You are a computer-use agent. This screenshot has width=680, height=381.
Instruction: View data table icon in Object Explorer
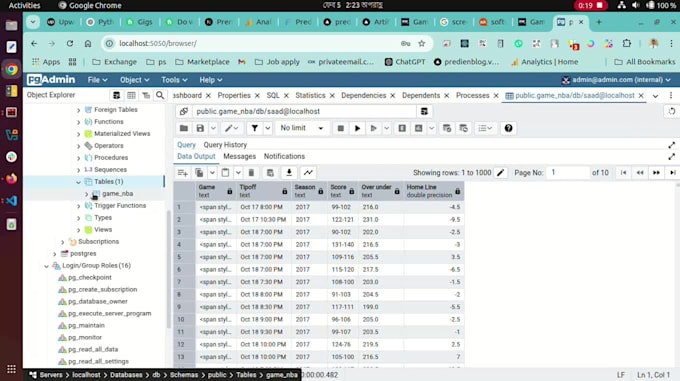point(131,95)
